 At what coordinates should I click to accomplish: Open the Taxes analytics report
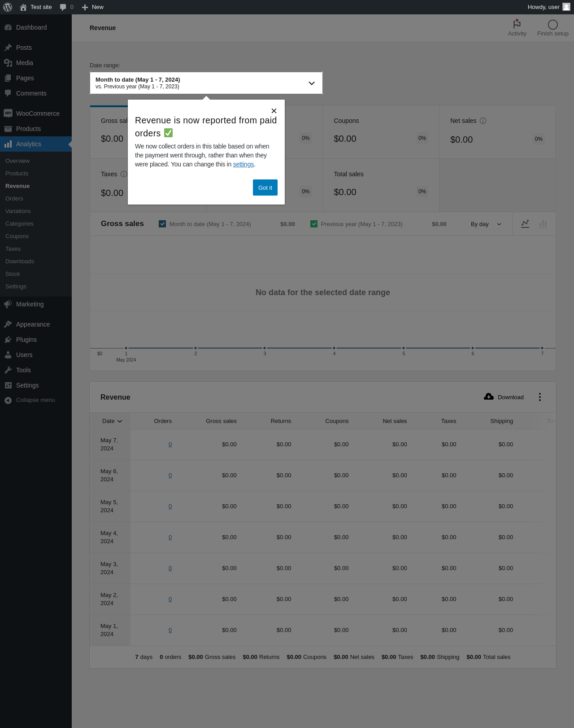point(13,249)
